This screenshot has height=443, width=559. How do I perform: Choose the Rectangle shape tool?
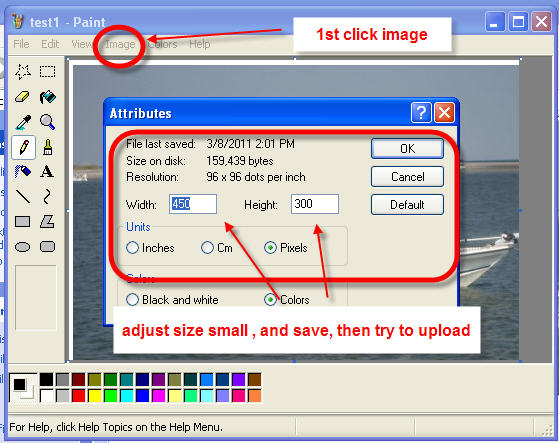tap(23, 222)
